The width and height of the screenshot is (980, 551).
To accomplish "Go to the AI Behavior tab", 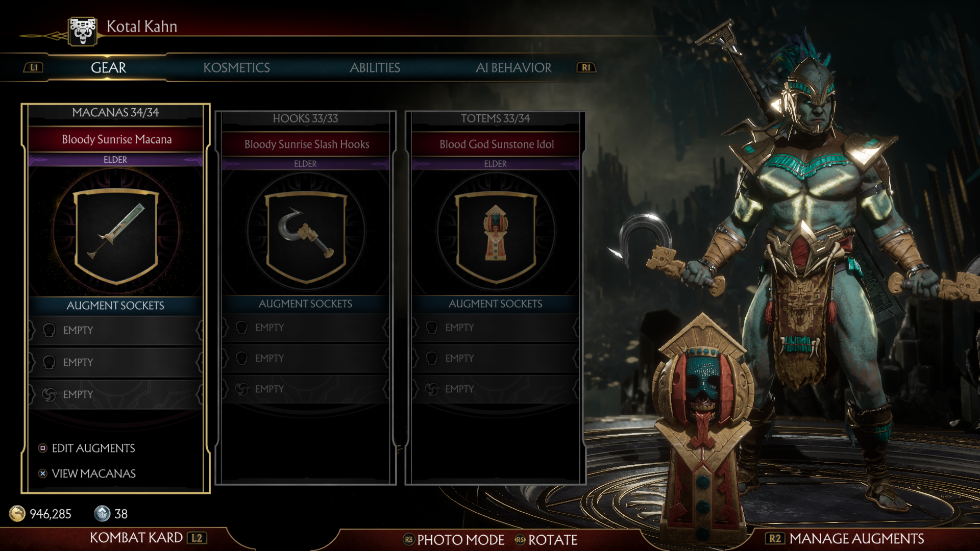I will point(513,67).
